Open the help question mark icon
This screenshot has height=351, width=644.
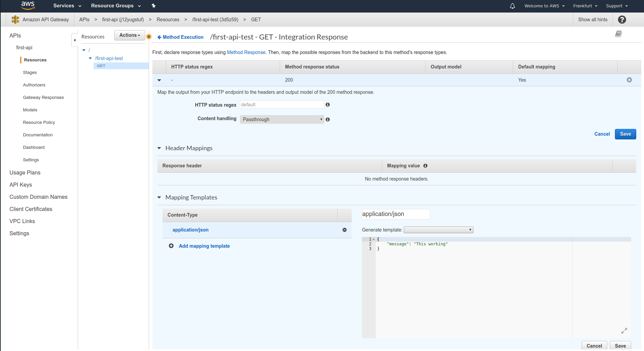622,20
